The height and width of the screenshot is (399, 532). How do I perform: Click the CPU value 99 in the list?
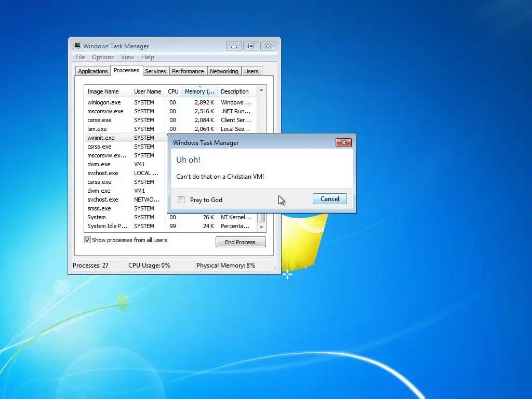172,226
